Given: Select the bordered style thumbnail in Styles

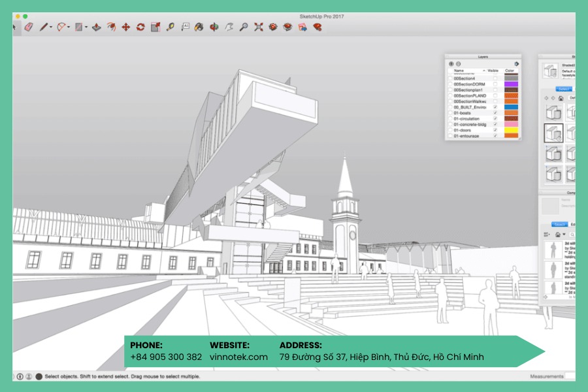Looking at the screenshot, I should 553,133.
